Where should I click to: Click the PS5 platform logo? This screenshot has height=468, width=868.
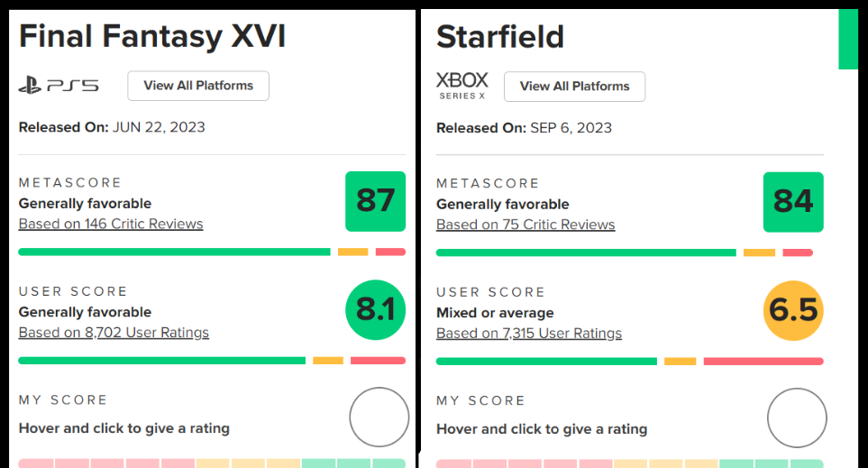pyautogui.click(x=59, y=86)
